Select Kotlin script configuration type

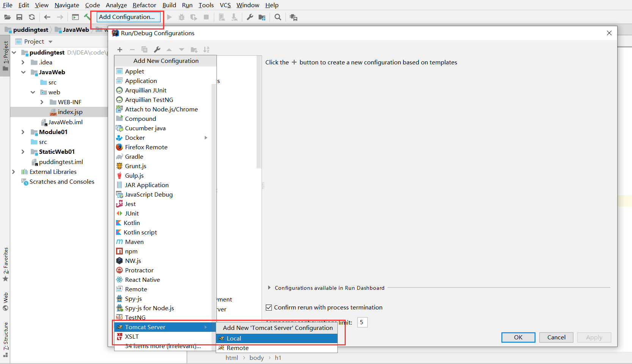pos(163,233)
